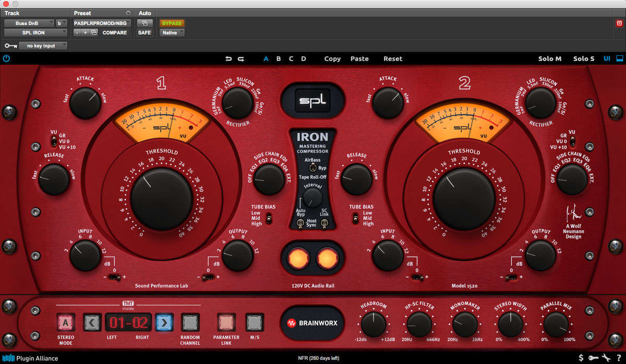
Task: Click the Stereo Mode A button
Action: pyautogui.click(x=65, y=323)
